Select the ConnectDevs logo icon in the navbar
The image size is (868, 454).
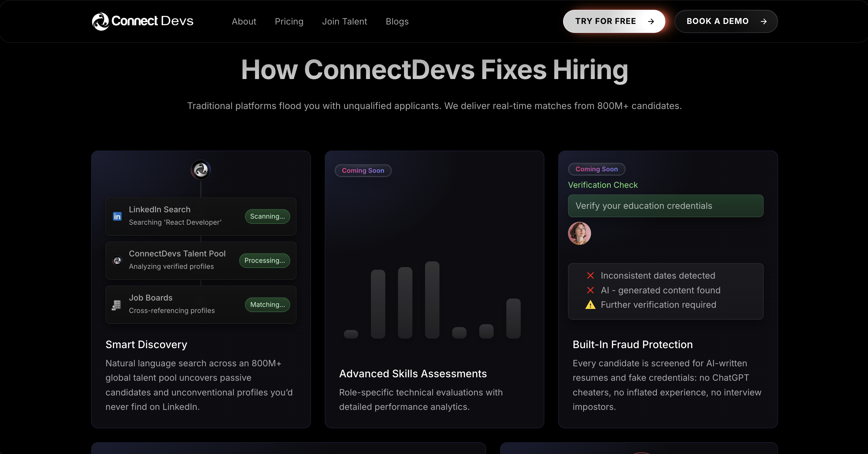coord(100,21)
